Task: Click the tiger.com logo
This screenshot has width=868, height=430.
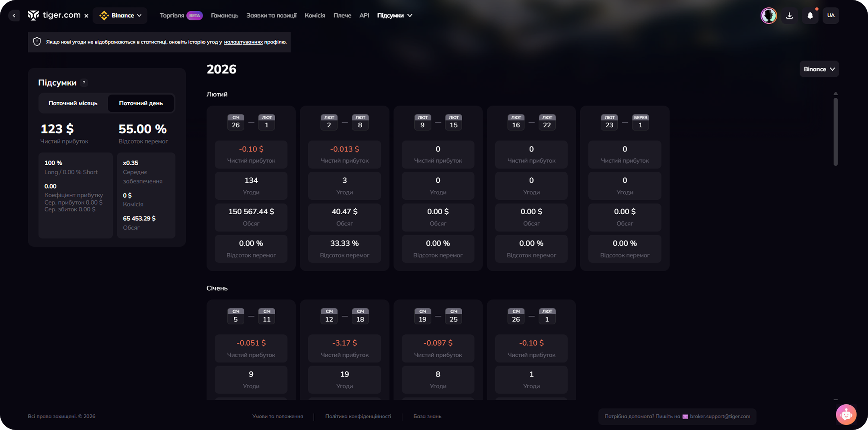Action: click(54, 15)
